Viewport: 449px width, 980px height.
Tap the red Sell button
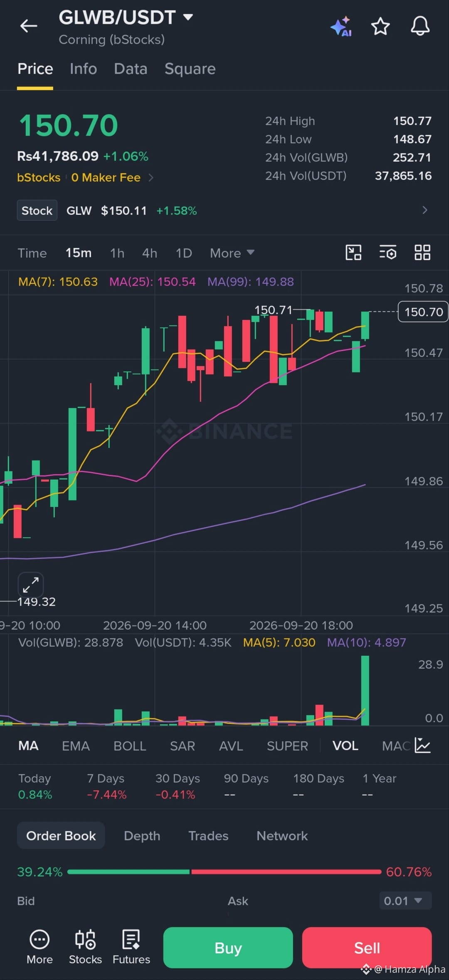point(367,948)
